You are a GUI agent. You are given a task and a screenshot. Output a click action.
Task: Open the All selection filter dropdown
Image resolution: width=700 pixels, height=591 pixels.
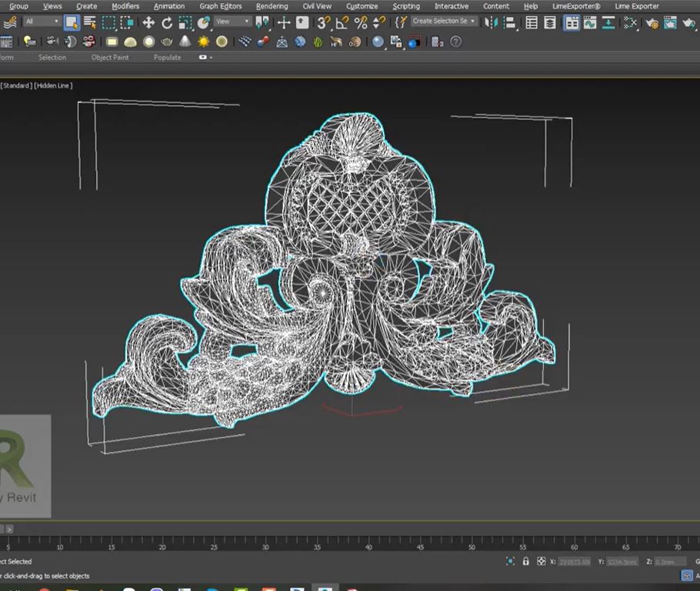(42, 22)
